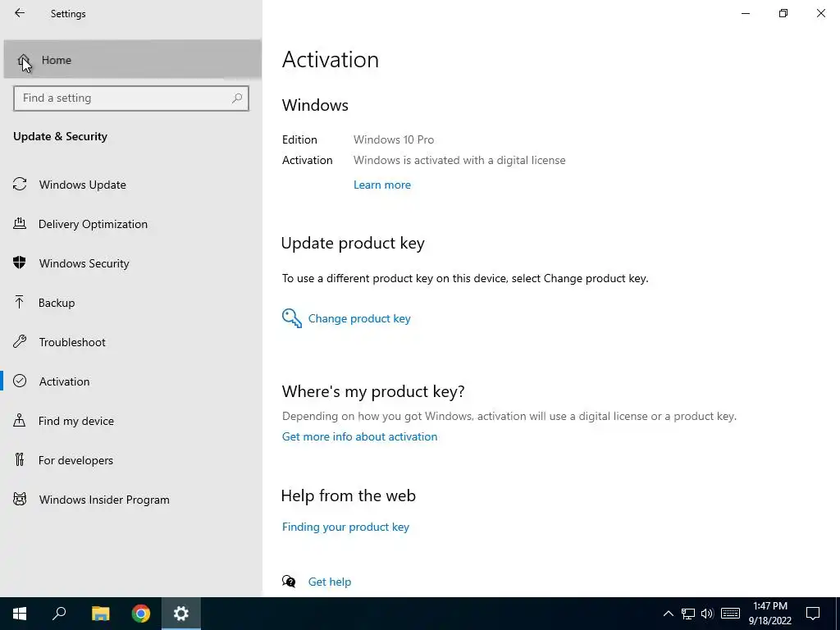This screenshot has height=630, width=840.
Task: Open the network status tray icon
Action: 688,614
